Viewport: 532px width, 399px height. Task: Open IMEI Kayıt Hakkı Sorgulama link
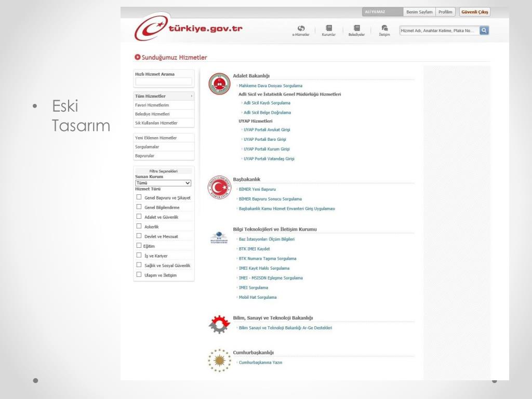(264, 268)
